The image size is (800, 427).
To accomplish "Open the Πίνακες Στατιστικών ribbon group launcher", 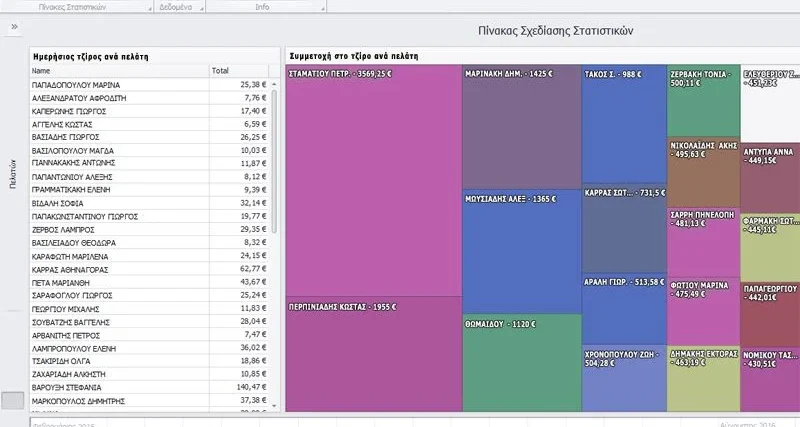I will tap(150, 9).
